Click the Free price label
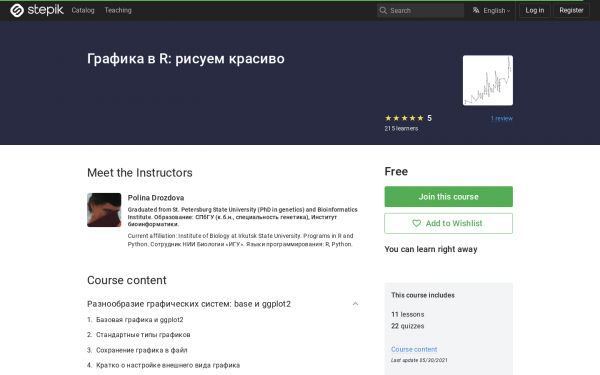The height and width of the screenshot is (375, 600). click(396, 171)
